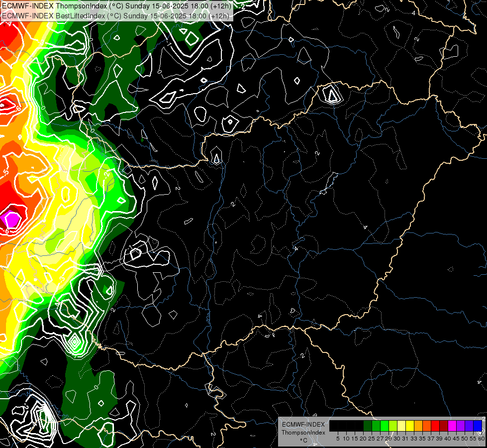Select the dark red 39–40 legend swatch
This screenshot has width=487, height=448.
point(444,426)
